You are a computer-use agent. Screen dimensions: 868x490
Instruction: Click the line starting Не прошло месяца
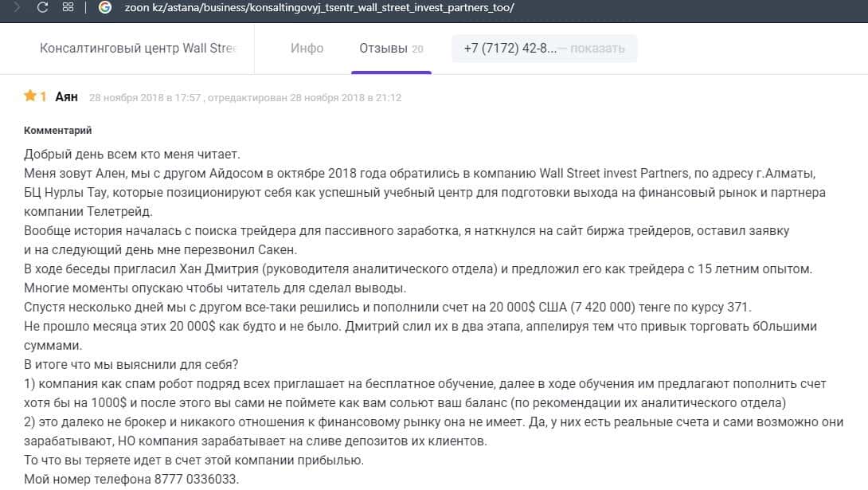pyautogui.click(x=420, y=326)
